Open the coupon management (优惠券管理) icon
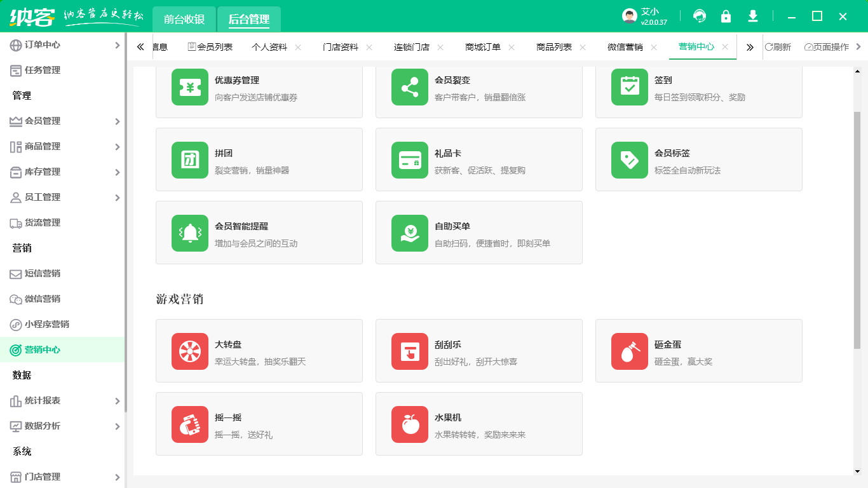Screen dimensions: 868x488 pyautogui.click(x=190, y=88)
